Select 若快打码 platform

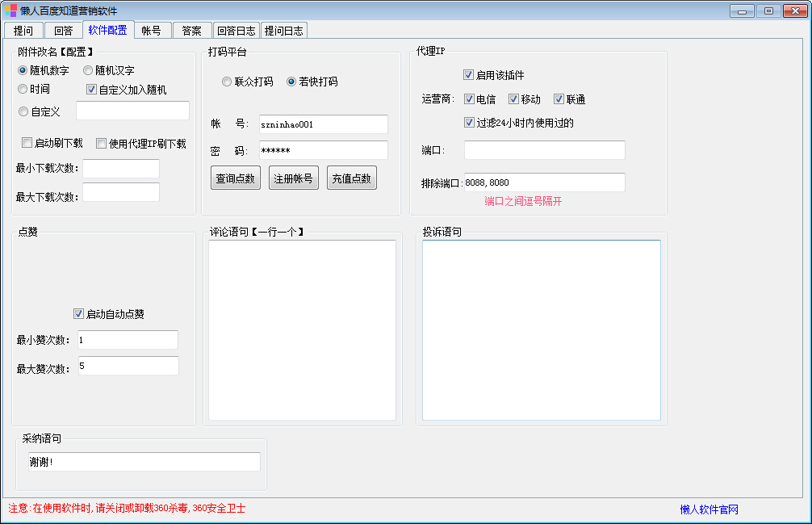(312, 82)
